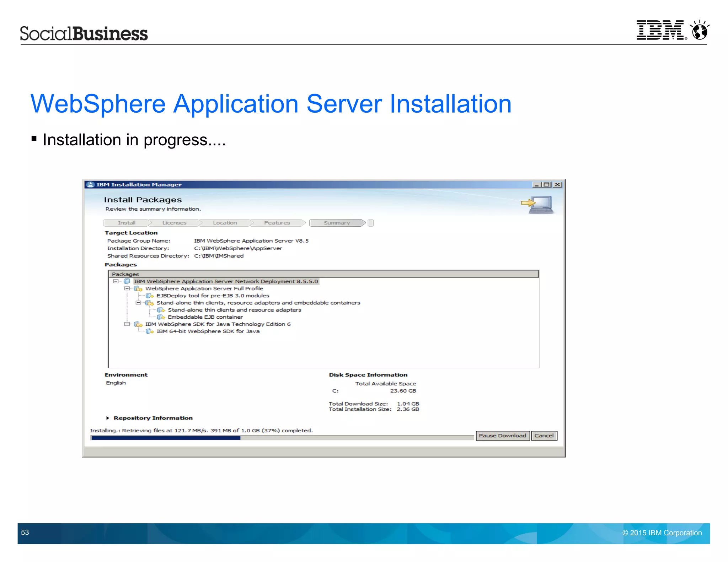The width and height of the screenshot is (728, 562).
Task: Click the English environment entry
Action: pyautogui.click(x=116, y=383)
